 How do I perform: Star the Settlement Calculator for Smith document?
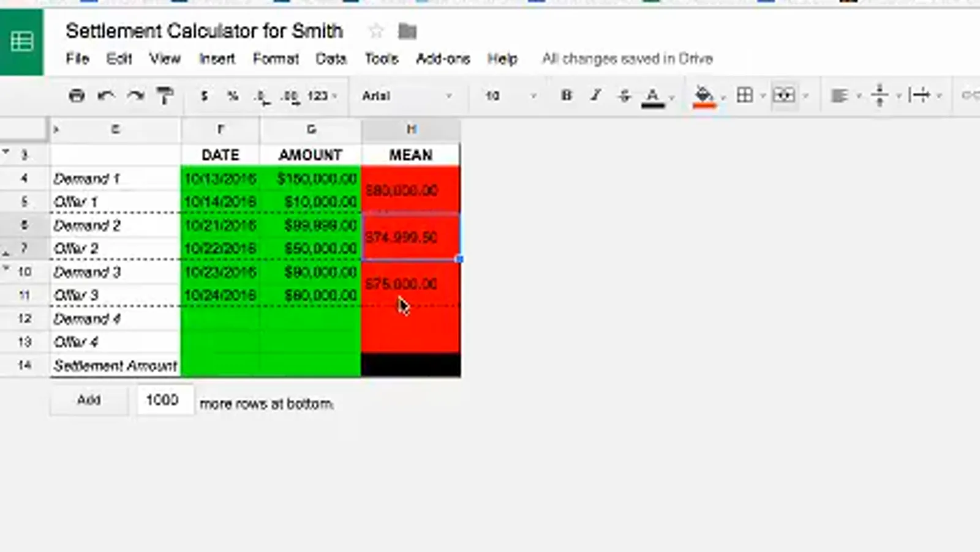click(376, 31)
